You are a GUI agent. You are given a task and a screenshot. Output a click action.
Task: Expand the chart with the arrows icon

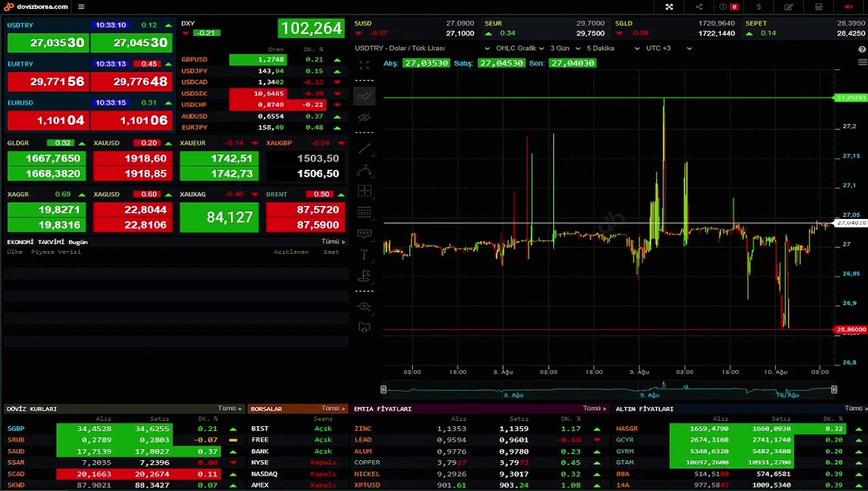(364, 65)
